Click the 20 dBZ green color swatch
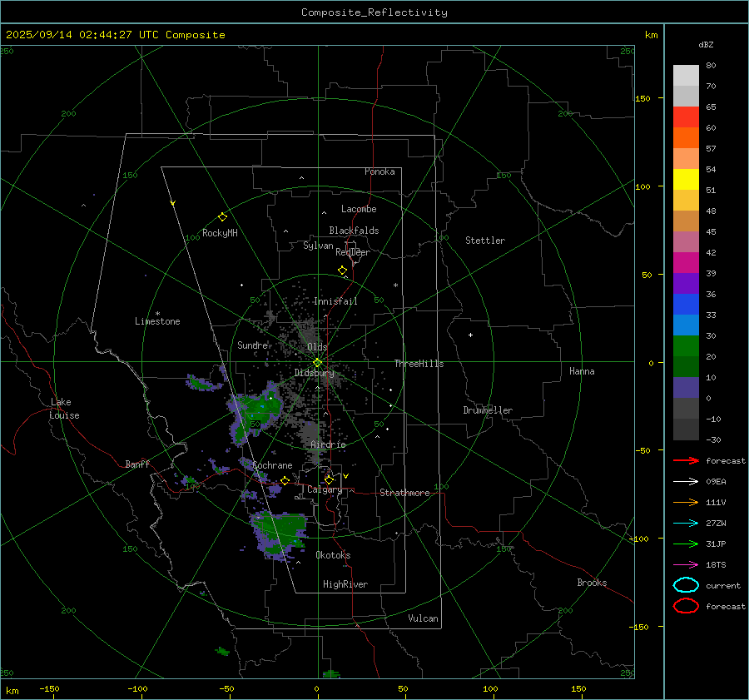The width and height of the screenshot is (749, 700). point(686,346)
